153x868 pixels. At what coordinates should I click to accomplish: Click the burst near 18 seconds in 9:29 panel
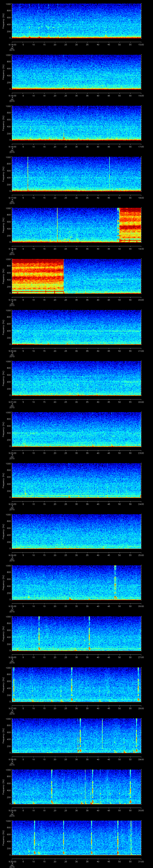tap(52, 786)
